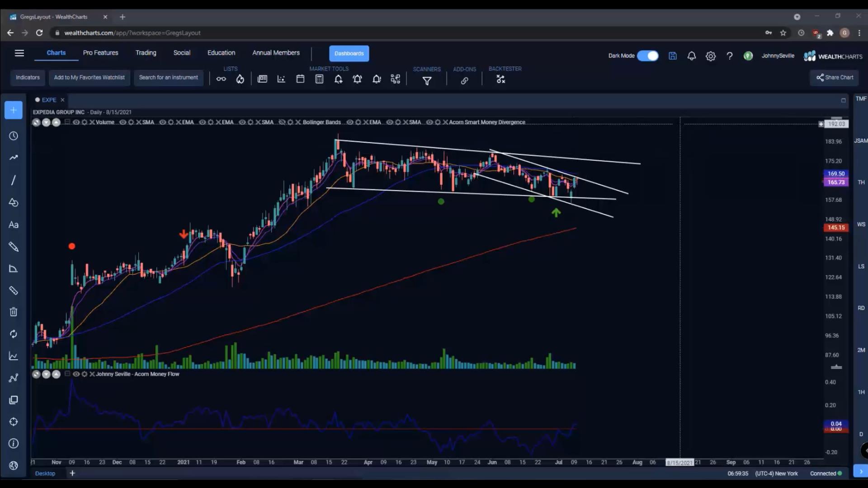This screenshot has height=488, width=868.
Task: Select the ruler measure tool
Action: 14,291
